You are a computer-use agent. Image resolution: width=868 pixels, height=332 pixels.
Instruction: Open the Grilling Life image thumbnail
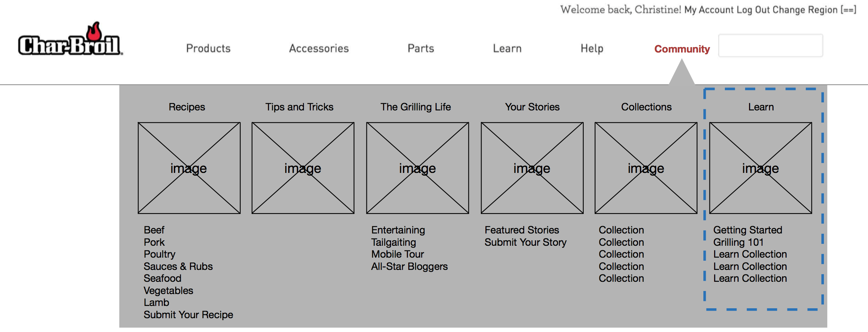[x=417, y=168]
